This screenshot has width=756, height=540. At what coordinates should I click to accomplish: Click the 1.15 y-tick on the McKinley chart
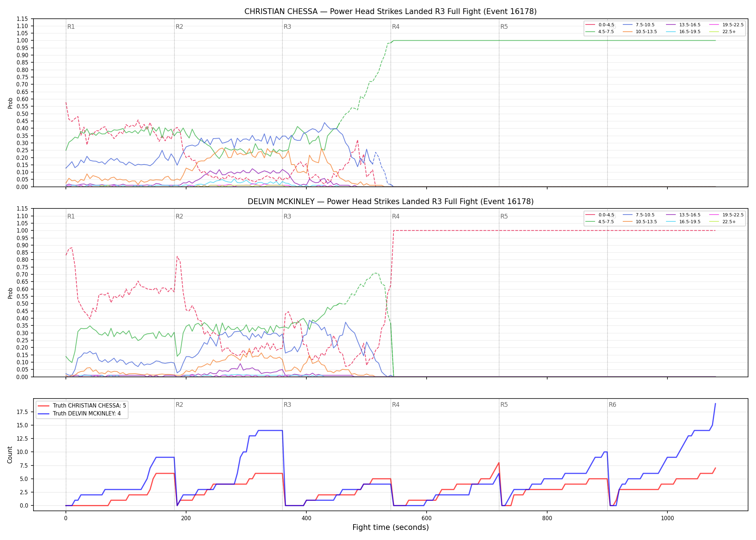(x=22, y=209)
